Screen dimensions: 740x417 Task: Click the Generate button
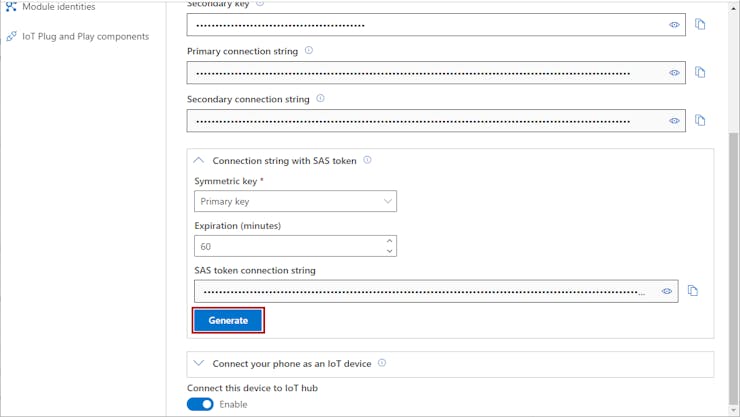click(x=228, y=320)
